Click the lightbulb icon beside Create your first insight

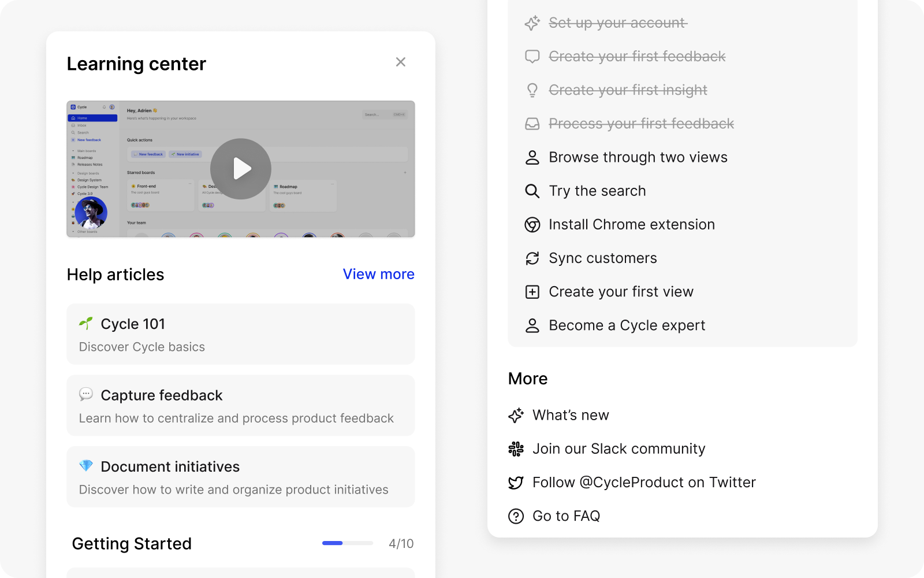pos(532,90)
